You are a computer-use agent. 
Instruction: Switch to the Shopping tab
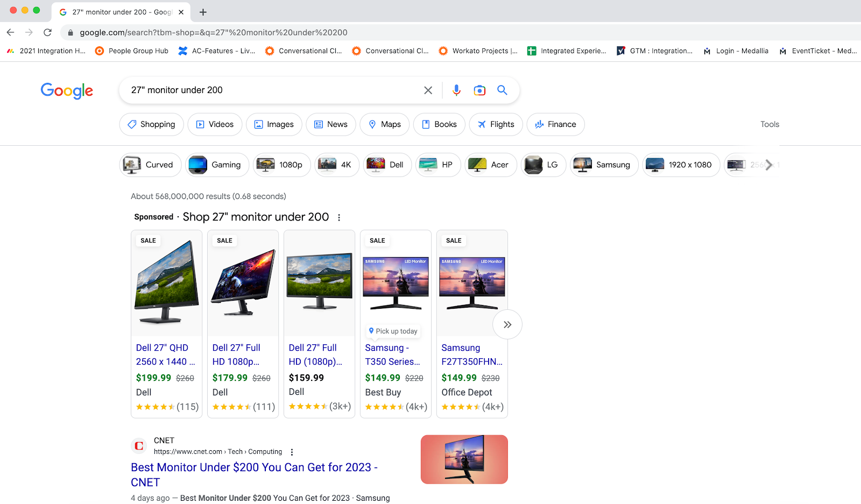[x=151, y=124]
